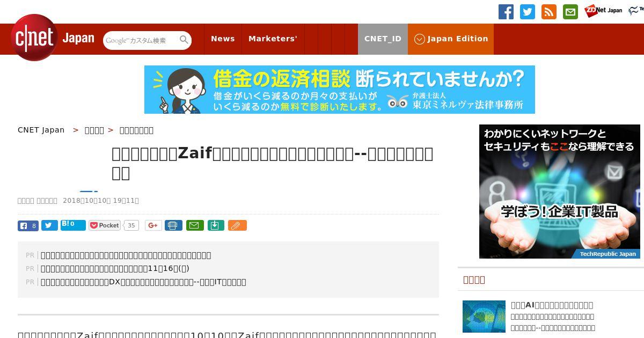This screenshot has width=644, height=338.
Task: Open the TechRepublic Japan sidebar ad image
Action: pyautogui.click(x=560, y=192)
